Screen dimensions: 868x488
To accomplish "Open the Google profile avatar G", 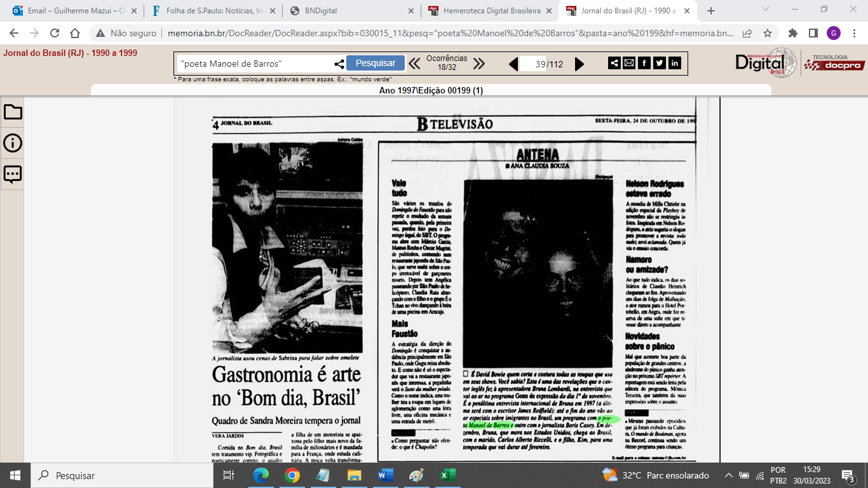I will coord(833,33).
